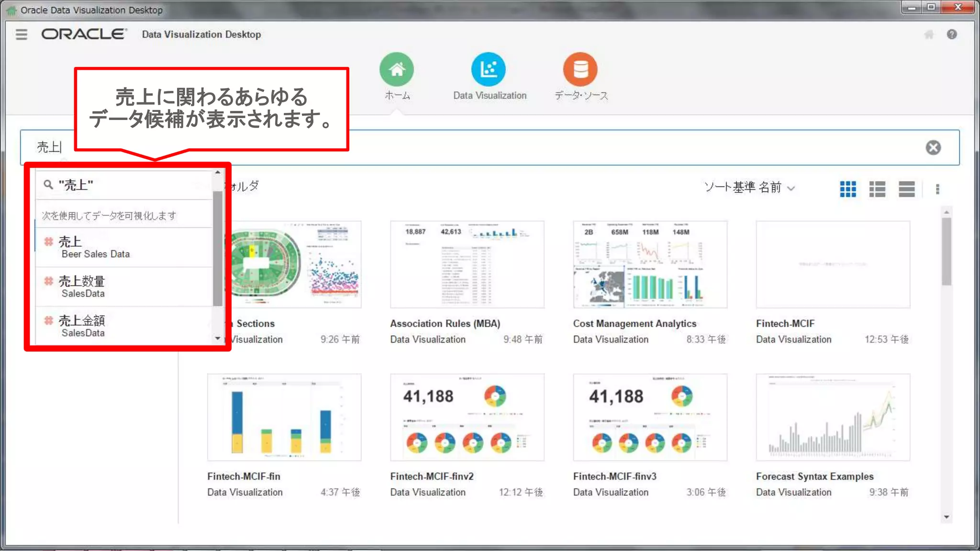Select suggestion 売上金額 from SalesData

124,326
